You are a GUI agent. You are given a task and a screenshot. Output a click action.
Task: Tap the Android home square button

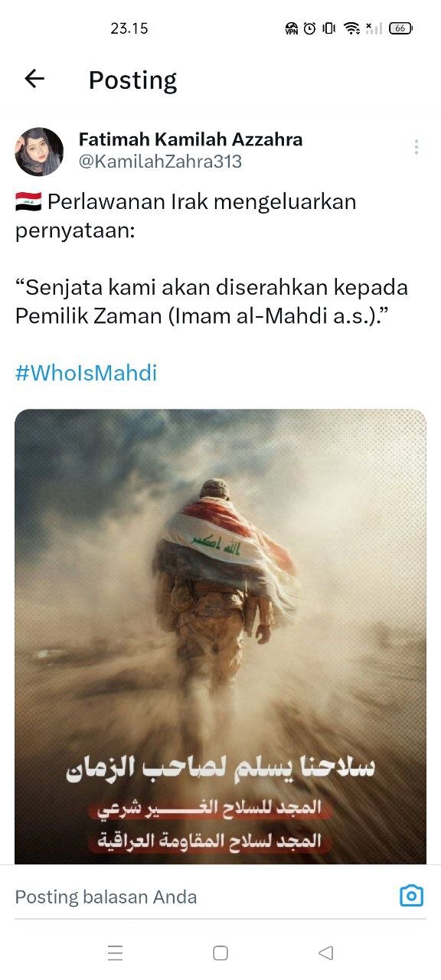(x=220, y=952)
